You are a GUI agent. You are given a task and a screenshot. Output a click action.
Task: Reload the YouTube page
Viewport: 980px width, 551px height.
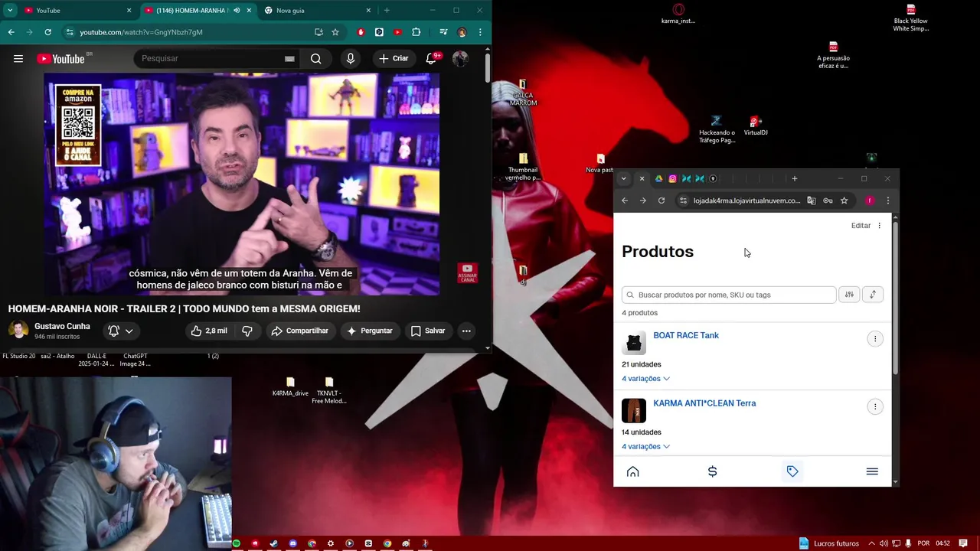47,32
